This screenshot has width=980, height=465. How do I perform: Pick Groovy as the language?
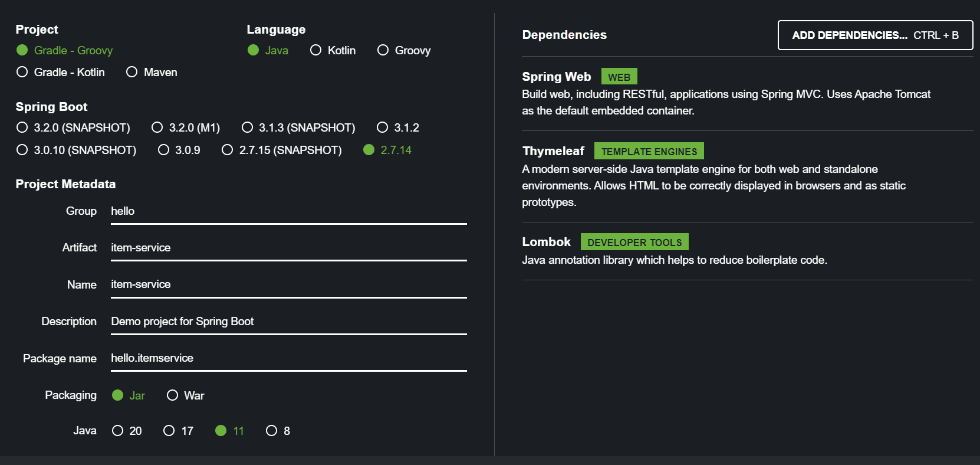(405, 50)
